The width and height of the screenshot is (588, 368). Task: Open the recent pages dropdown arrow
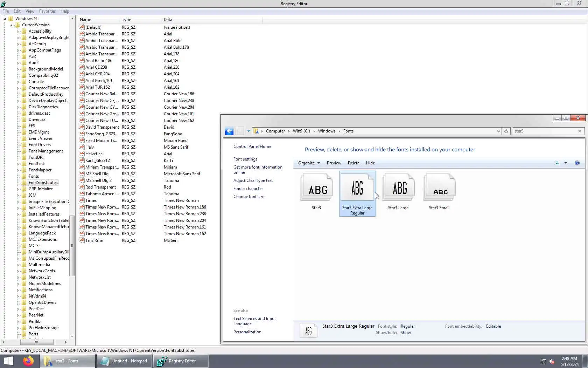coord(248,131)
